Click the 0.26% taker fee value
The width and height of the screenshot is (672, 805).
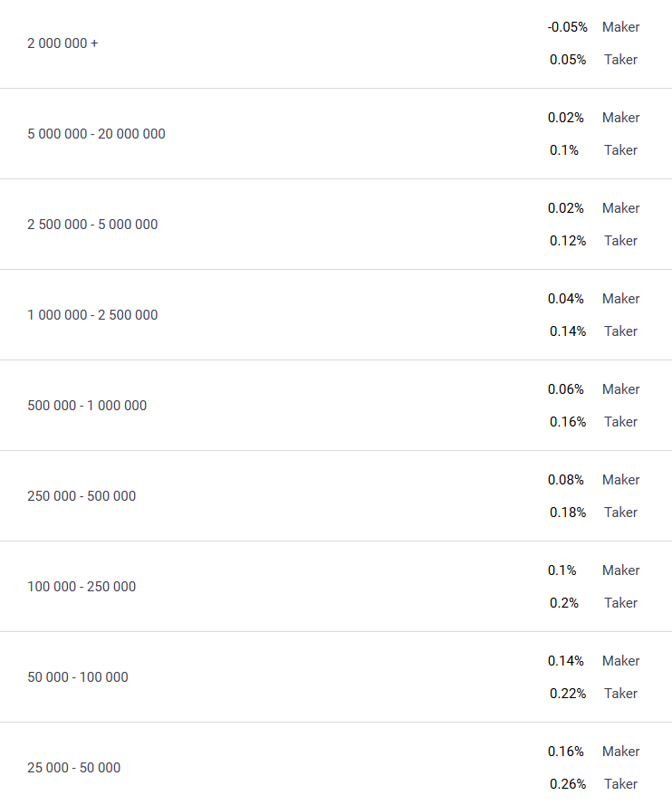click(568, 784)
